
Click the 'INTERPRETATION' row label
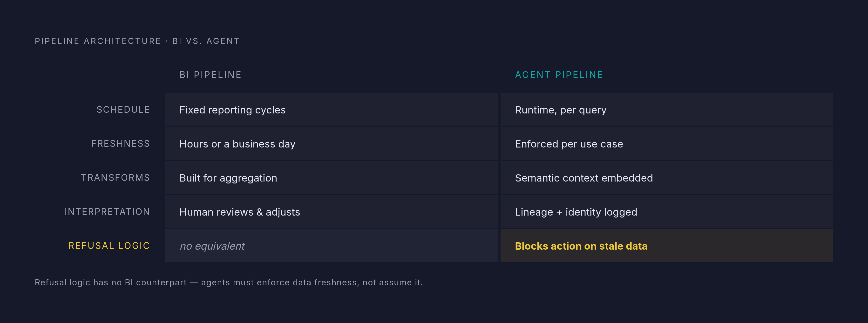tap(107, 212)
